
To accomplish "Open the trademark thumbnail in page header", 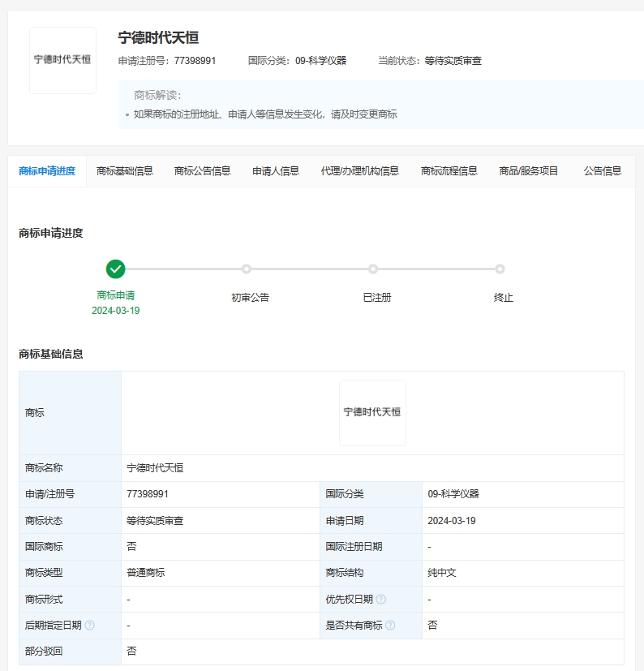I will coord(63,60).
